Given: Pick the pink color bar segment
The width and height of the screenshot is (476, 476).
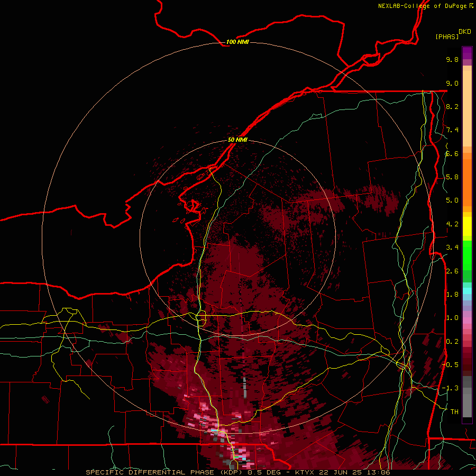Looking at the screenshot, I should [x=467, y=321].
